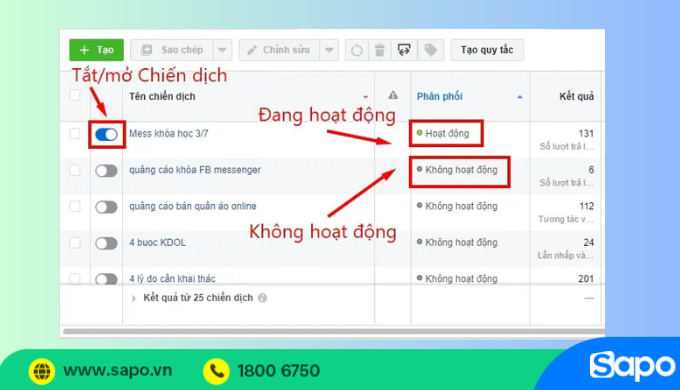This screenshot has width=680, height=390.
Task: Click the warning triangle column icon
Action: click(x=393, y=95)
